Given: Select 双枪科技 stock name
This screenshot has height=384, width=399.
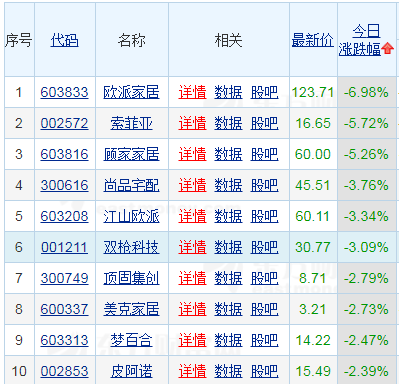Looking at the screenshot, I should click(x=131, y=247).
